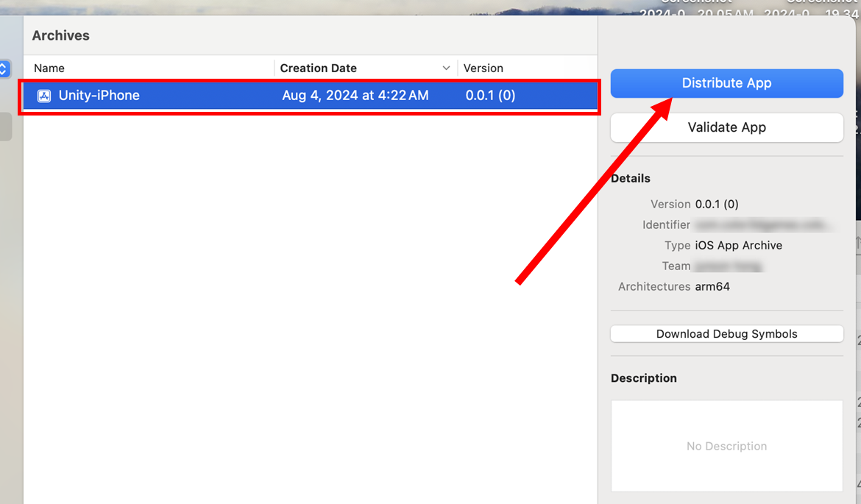The width and height of the screenshot is (861, 504).
Task: Click the Description section heading
Action: [x=644, y=378]
